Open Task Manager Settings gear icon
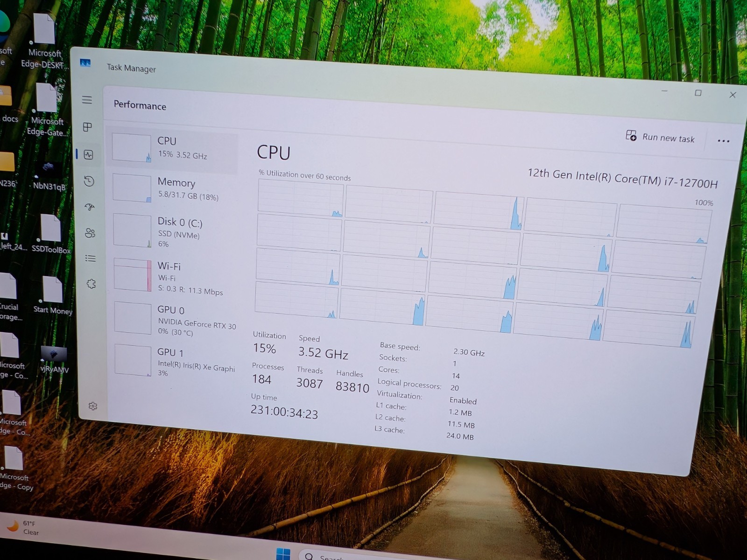The width and height of the screenshot is (747, 560). [x=93, y=406]
